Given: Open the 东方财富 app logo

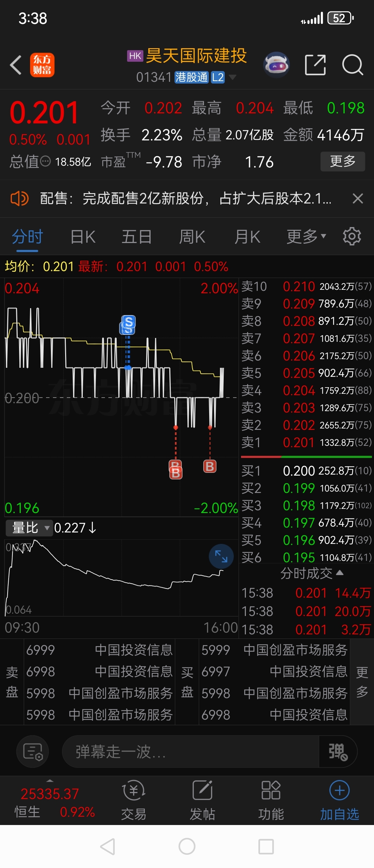Looking at the screenshot, I should point(42,65).
